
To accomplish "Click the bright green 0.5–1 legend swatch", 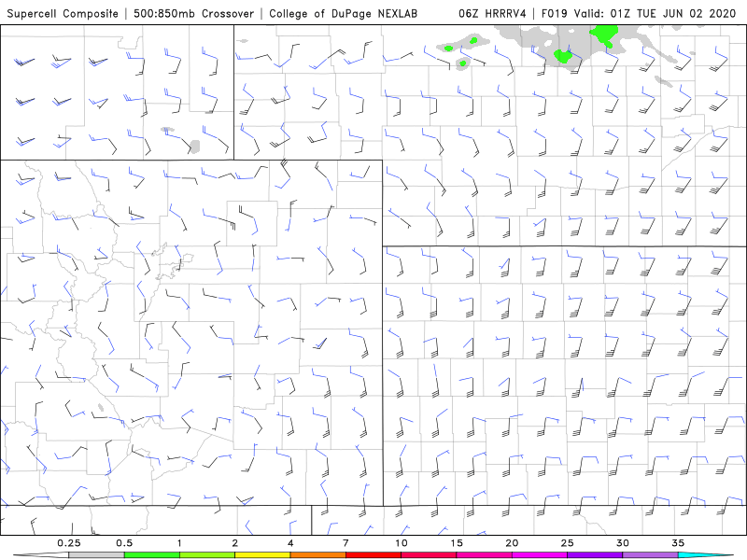I will click(x=151, y=555).
